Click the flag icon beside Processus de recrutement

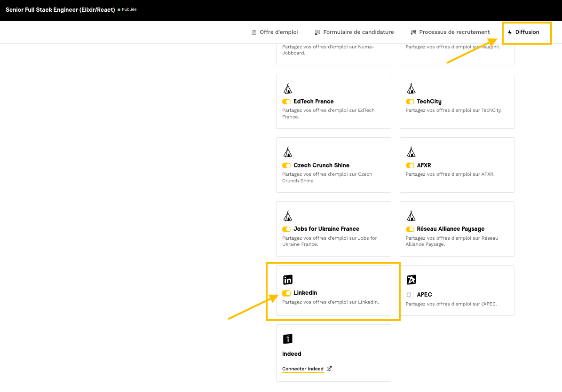tap(413, 32)
